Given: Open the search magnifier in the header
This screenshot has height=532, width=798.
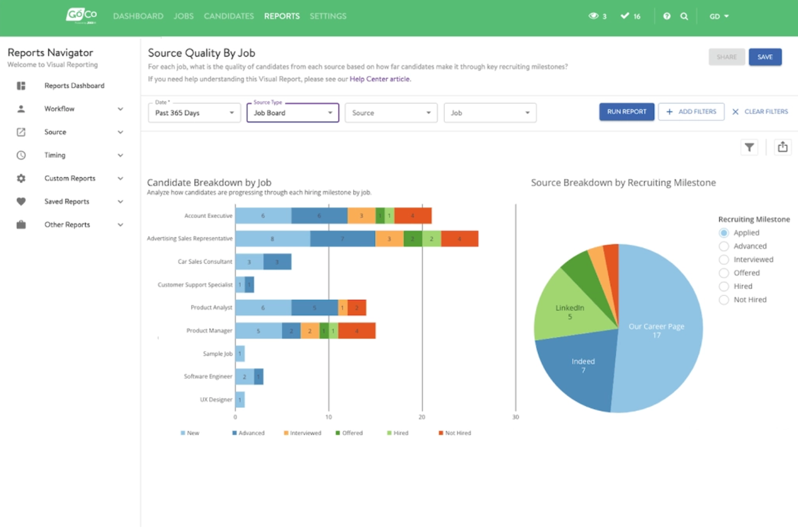Looking at the screenshot, I should pyautogui.click(x=684, y=16).
